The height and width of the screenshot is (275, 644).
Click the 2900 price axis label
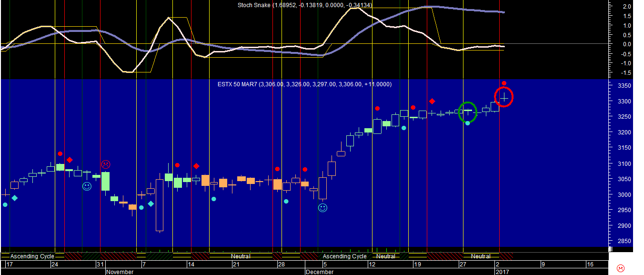click(624, 226)
